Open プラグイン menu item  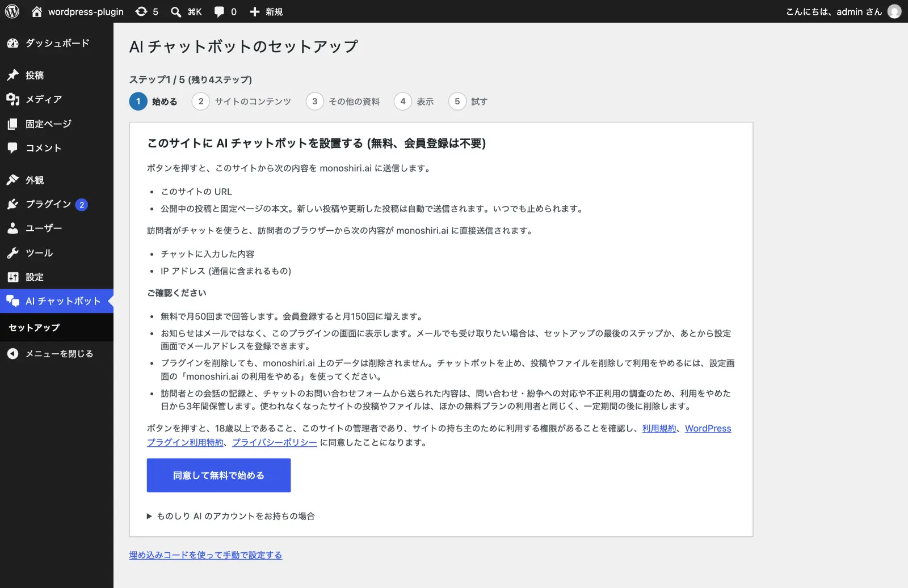pos(57,204)
